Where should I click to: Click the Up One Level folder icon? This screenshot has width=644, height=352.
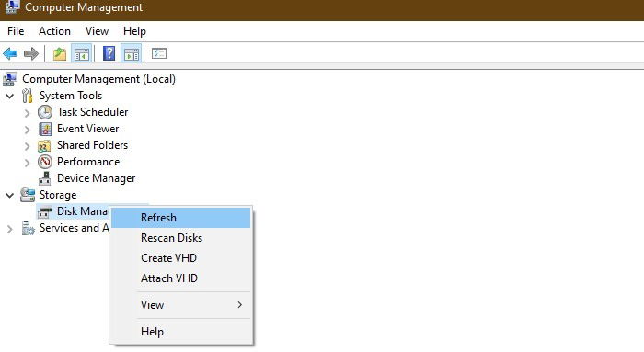[x=60, y=53]
